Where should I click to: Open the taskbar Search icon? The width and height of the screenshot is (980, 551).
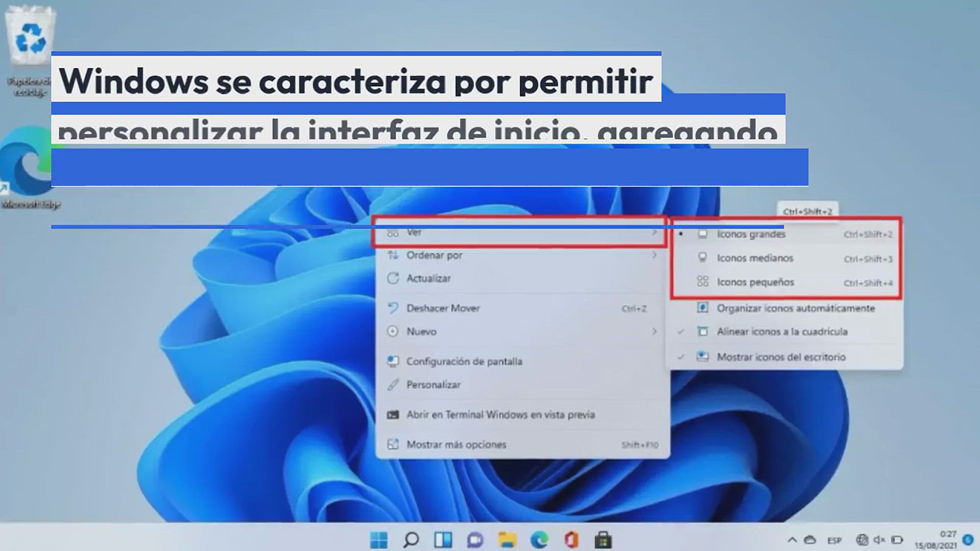coord(411,540)
